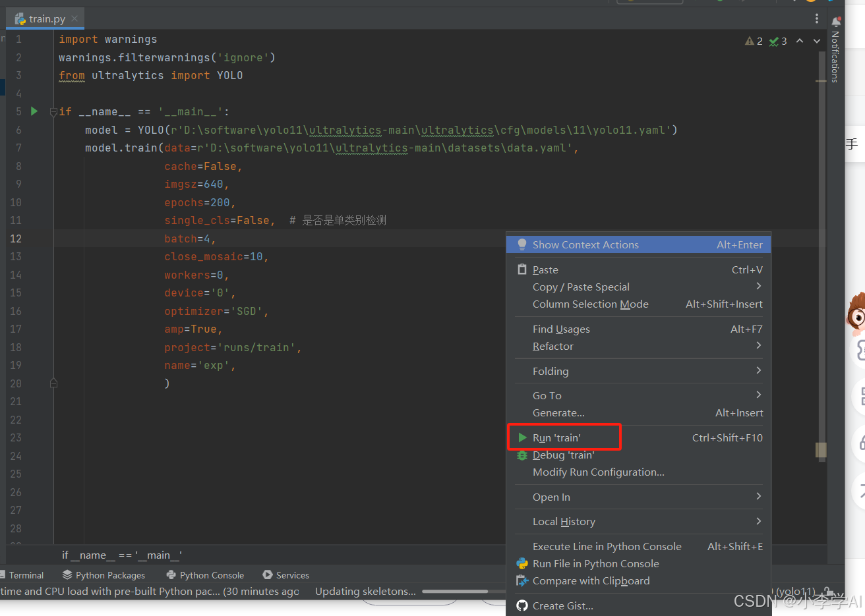Image resolution: width=865 pixels, height=616 pixels.
Task: Collapse the if __name__ block fold marker
Action: [53, 112]
